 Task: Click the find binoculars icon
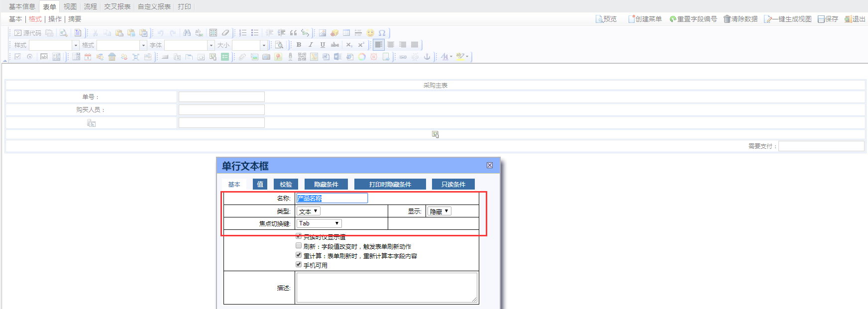pos(187,33)
